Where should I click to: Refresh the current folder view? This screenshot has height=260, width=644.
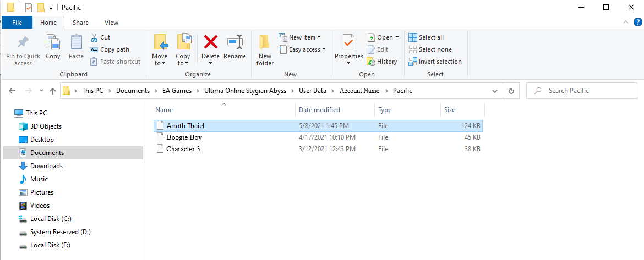[511, 91]
